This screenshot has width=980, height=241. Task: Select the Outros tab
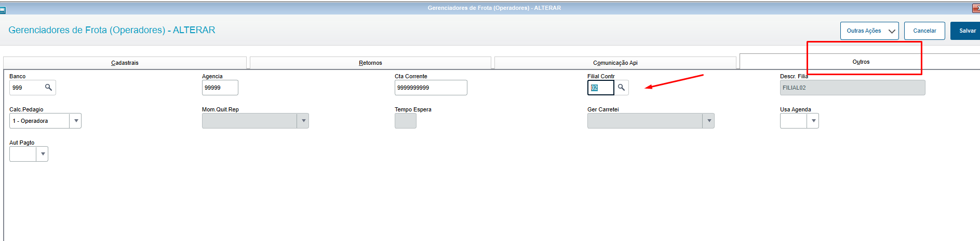861,62
